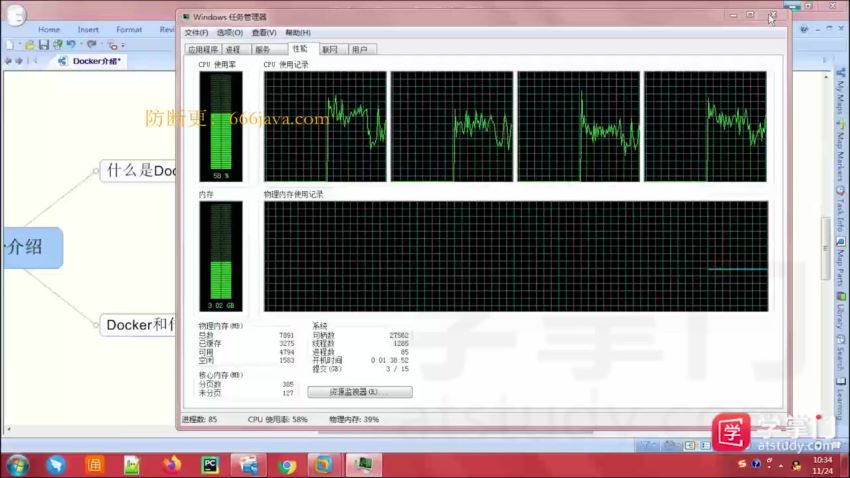Switch to the 应用程序 tab
850x478 pixels.
203,49
